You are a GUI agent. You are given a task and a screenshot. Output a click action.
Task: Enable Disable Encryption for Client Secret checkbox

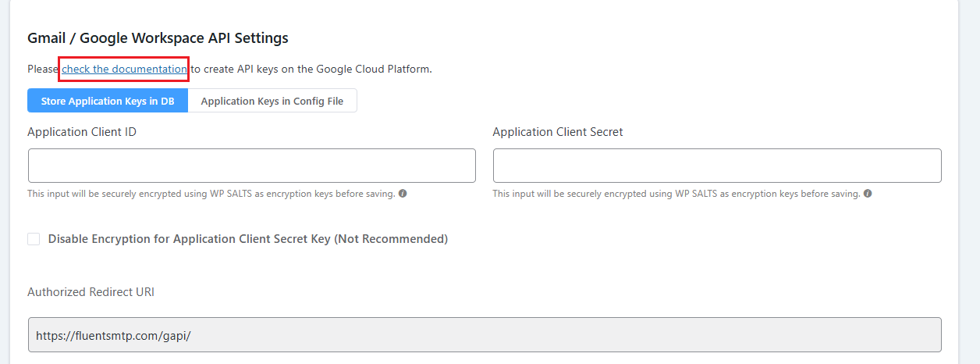coord(34,239)
